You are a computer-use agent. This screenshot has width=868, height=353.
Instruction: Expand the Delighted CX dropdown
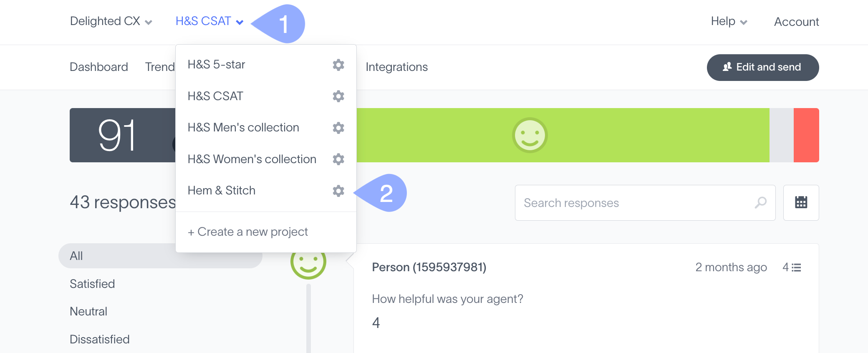111,21
